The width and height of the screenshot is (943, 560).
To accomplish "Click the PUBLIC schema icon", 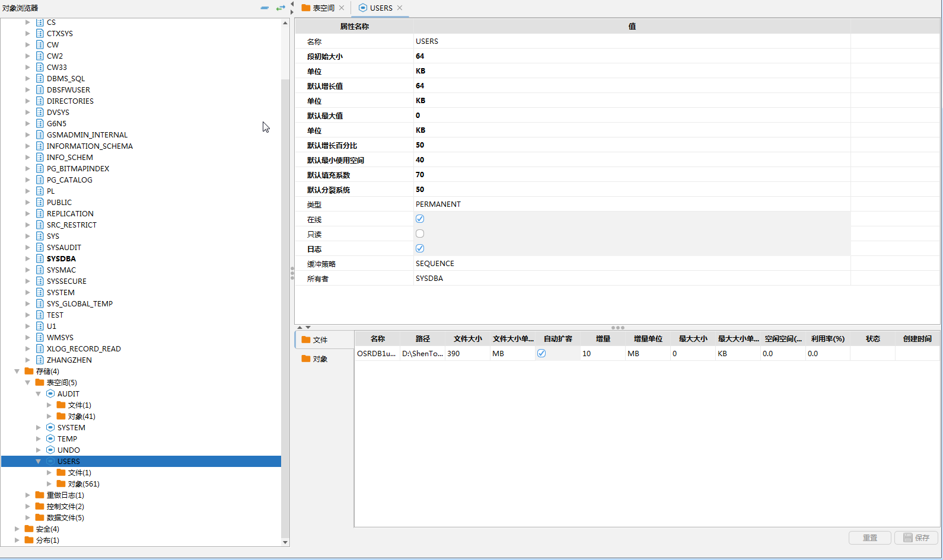I will (x=40, y=202).
